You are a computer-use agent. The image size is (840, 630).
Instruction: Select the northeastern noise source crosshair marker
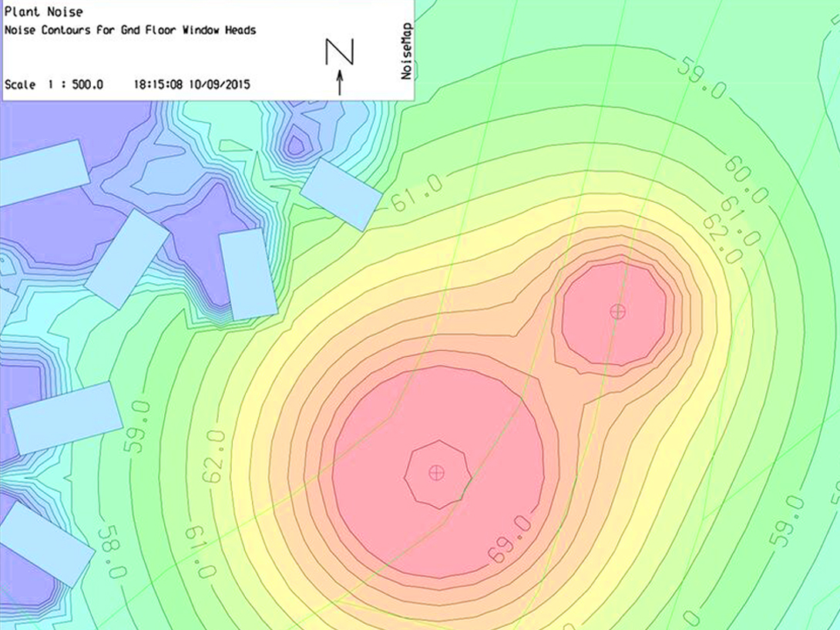coord(617,312)
